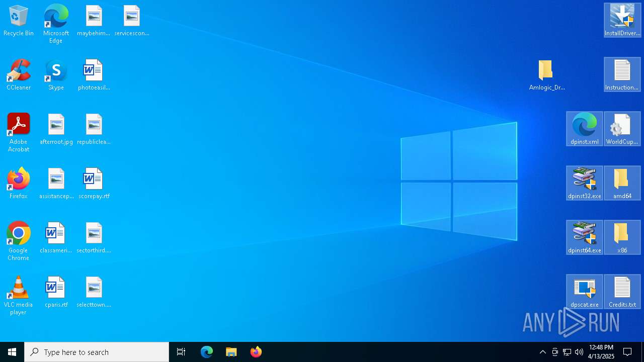Image resolution: width=644 pixels, height=362 pixels.
Task: Select the x86 folder icon
Action: (622, 237)
